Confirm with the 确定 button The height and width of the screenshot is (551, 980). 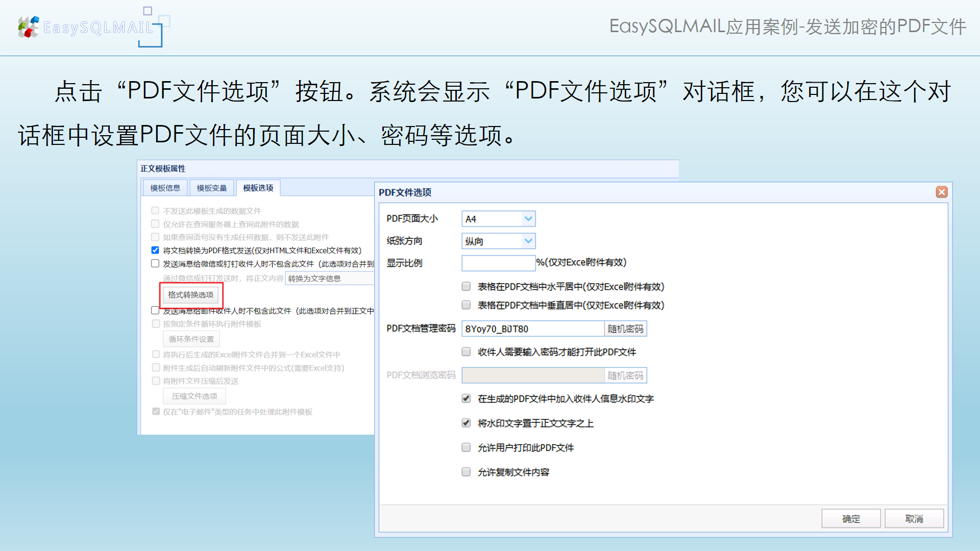[851, 518]
